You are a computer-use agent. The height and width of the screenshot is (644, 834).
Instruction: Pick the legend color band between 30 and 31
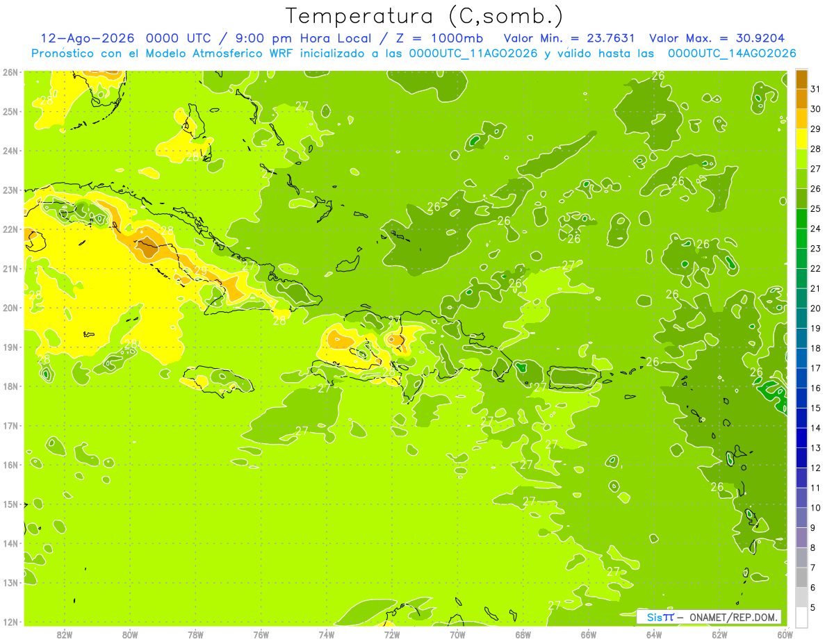click(801, 99)
